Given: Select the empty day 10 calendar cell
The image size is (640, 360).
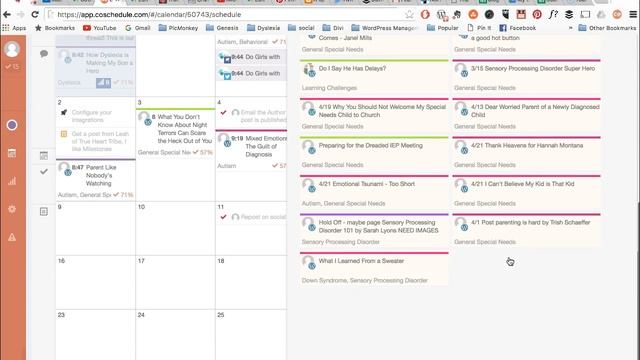Looking at the screenshot, I should (175, 228).
